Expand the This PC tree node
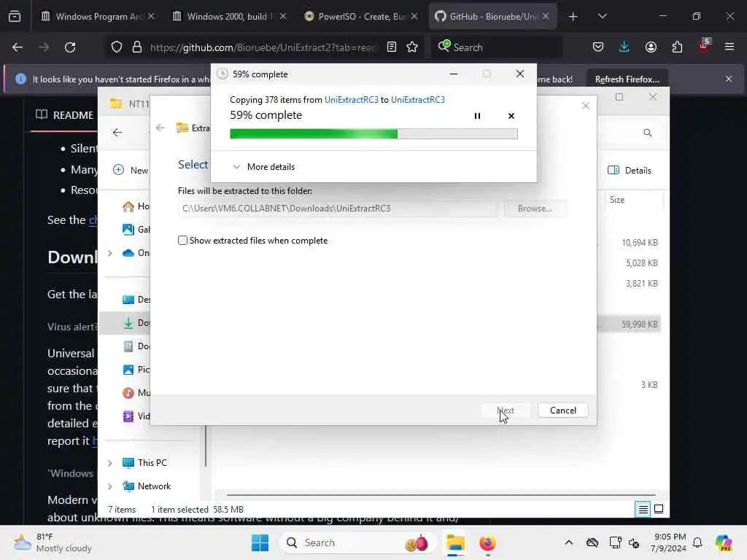747x560 pixels. tap(110, 463)
